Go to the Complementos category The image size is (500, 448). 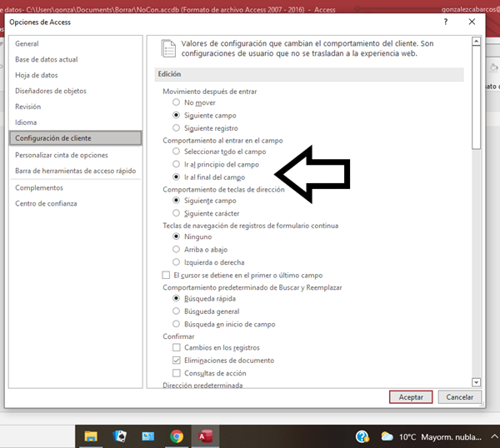(76, 187)
